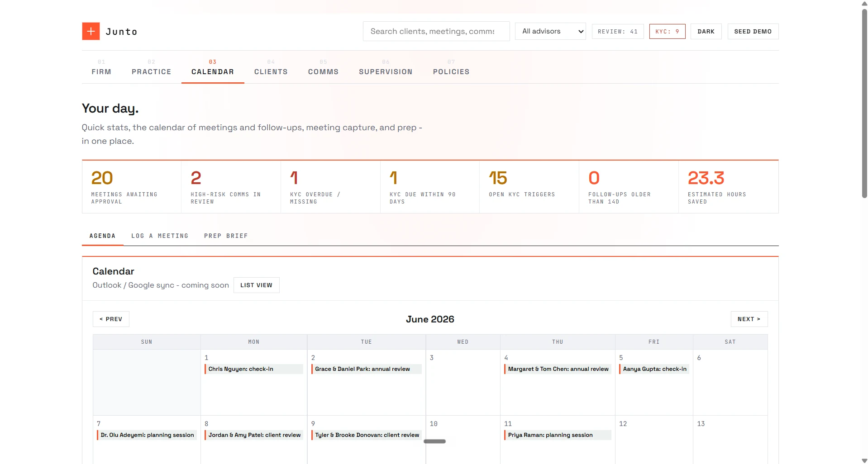Viewport: 868px width, 464px height.
Task: Go to the PRACTICE tab
Action: click(x=151, y=68)
